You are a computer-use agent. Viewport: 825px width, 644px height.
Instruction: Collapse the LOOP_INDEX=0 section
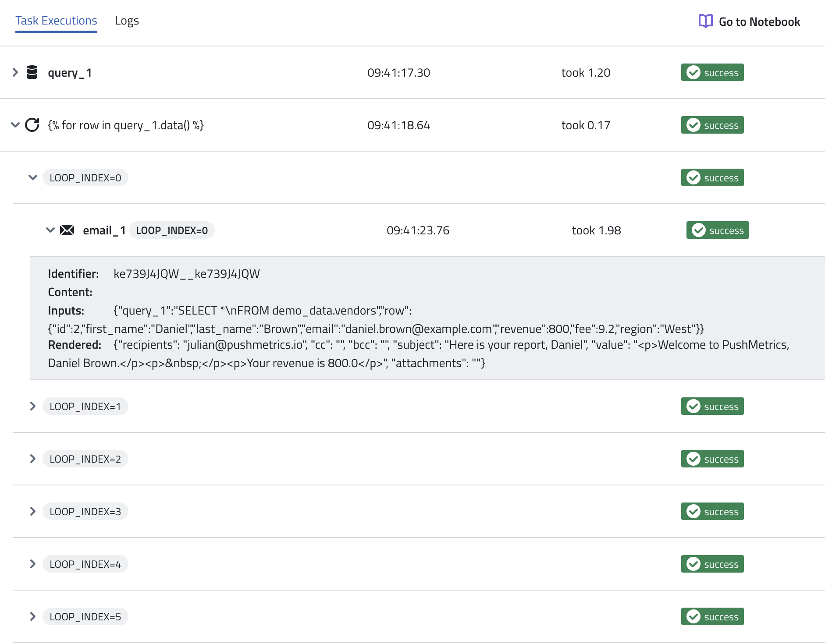[33, 177]
